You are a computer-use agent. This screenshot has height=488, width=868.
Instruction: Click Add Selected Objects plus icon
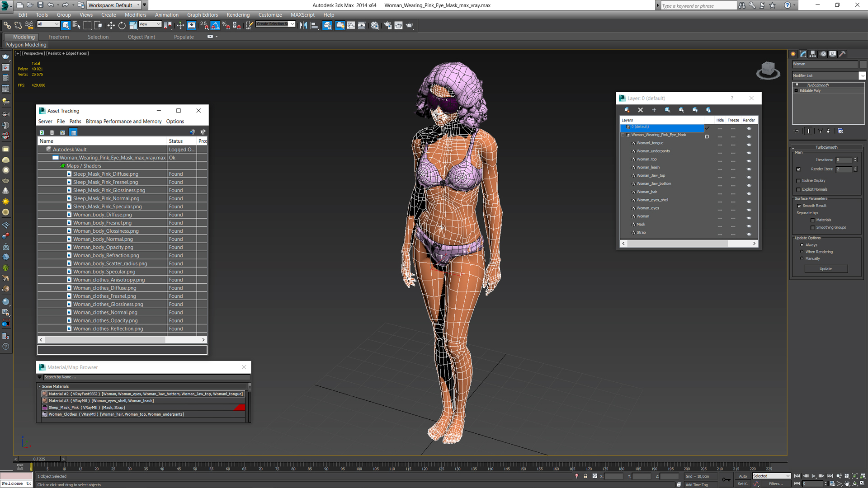pyautogui.click(x=654, y=110)
